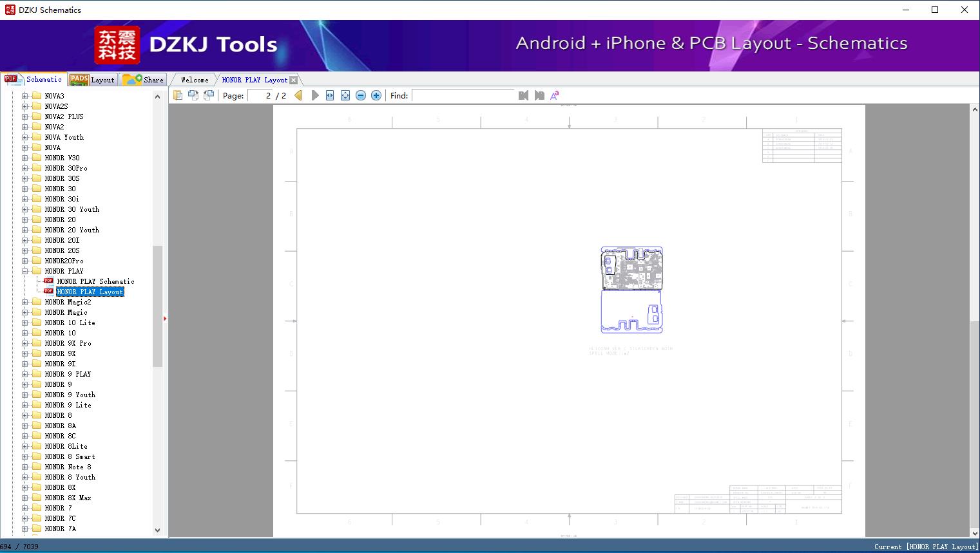Open the Share tab
The image size is (980, 553).
(143, 80)
